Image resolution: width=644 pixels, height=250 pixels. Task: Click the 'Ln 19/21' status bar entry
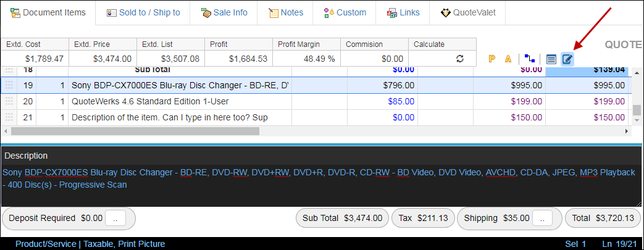[619, 244]
